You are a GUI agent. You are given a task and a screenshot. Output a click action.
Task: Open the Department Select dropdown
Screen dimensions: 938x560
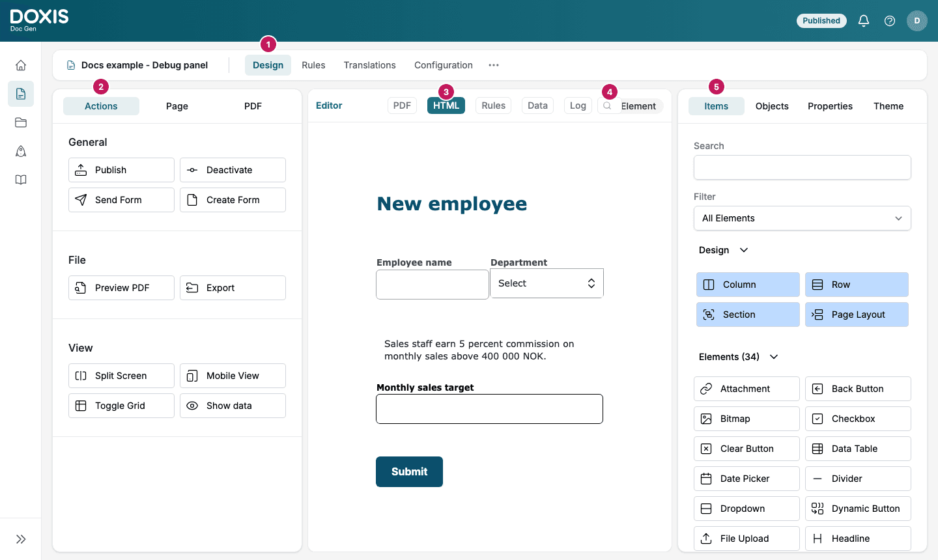(x=547, y=283)
